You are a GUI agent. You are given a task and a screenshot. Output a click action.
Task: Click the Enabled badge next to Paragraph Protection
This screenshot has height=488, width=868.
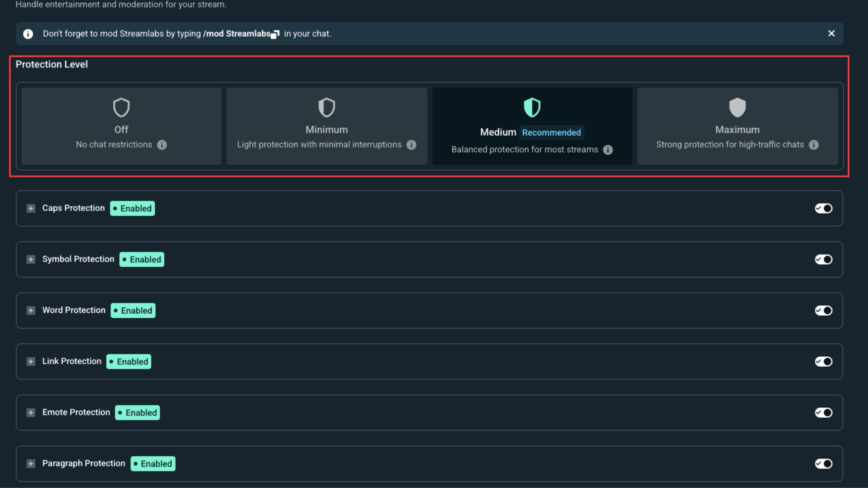coord(153,464)
